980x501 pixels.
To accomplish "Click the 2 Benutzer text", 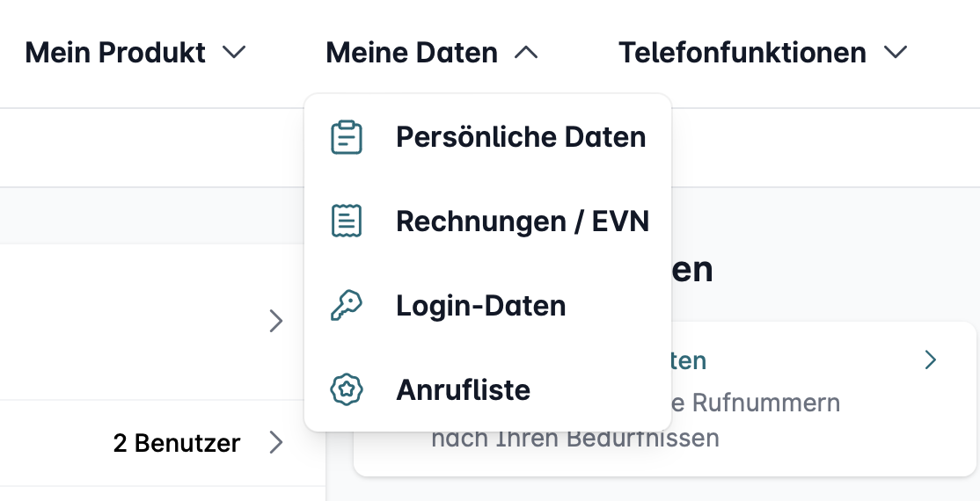I will tap(177, 443).
